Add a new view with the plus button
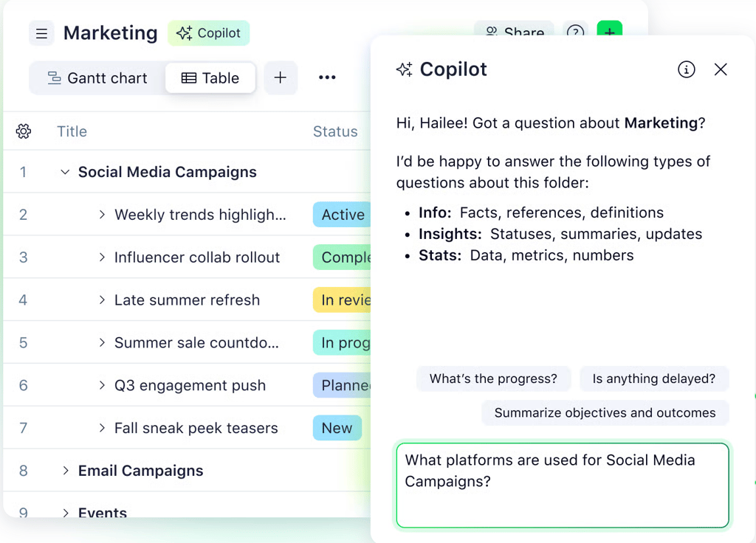Viewport: 756px width, 543px height. coord(281,77)
